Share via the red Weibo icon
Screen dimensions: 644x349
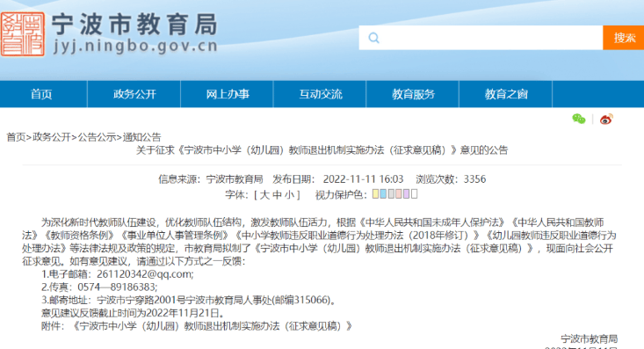[606, 120]
